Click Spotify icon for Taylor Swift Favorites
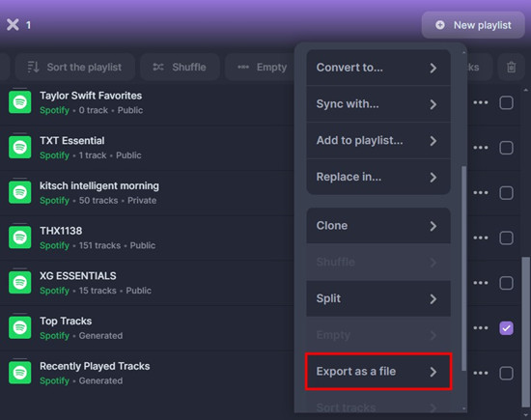Viewport: 531px width, 420px height. click(x=20, y=101)
